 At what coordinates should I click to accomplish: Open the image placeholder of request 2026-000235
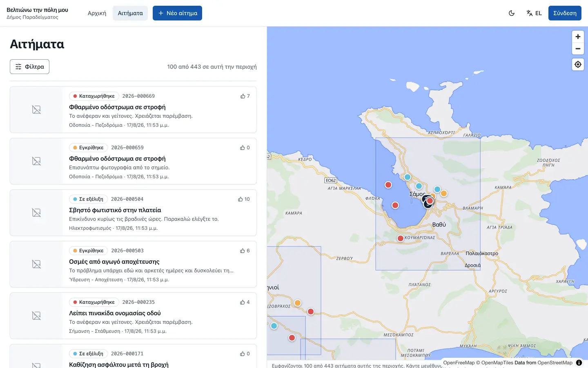click(x=36, y=316)
